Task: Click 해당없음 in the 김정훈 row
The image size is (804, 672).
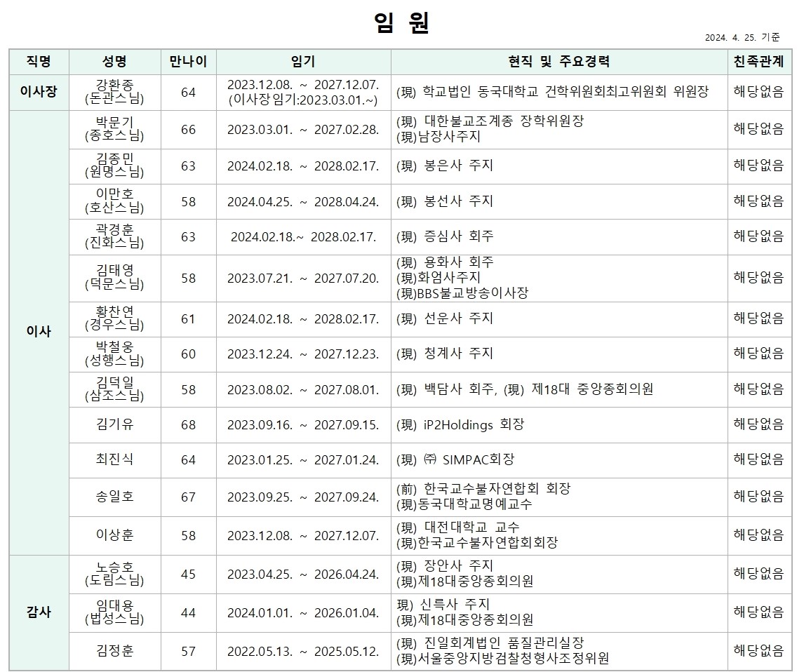Action: pos(758,651)
